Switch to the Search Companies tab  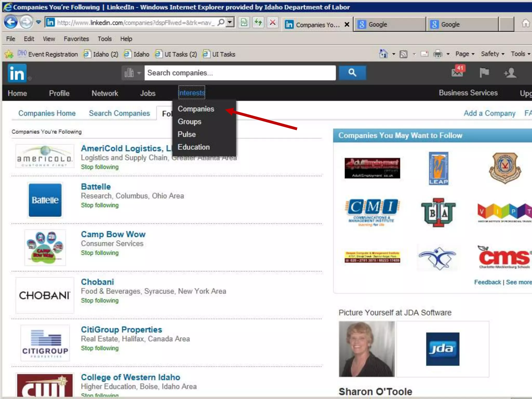(119, 113)
